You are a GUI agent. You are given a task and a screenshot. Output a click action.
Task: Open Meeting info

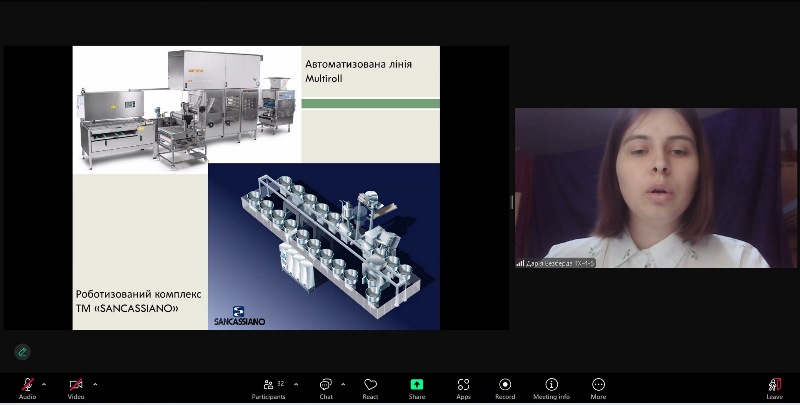pyautogui.click(x=552, y=389)
